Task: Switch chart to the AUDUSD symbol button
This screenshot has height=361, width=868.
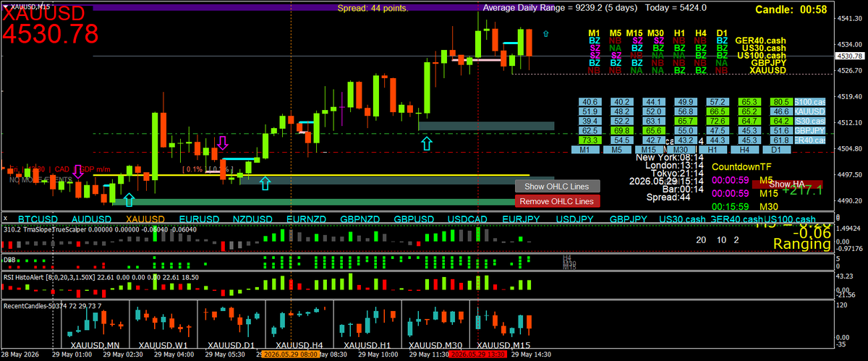Action: point(91,218)
